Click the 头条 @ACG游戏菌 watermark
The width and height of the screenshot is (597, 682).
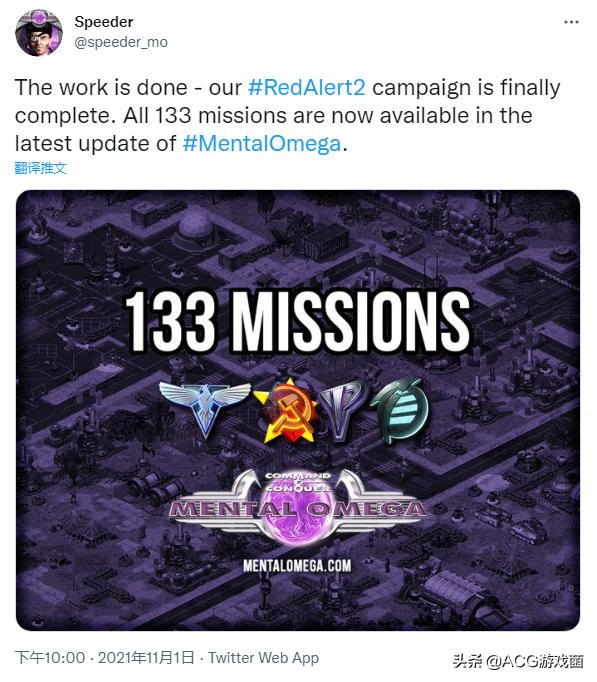[x=517, y=661]
